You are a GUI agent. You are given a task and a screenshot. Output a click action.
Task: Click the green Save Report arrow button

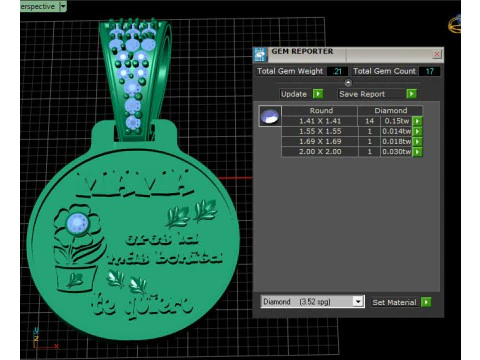(411, 94)
